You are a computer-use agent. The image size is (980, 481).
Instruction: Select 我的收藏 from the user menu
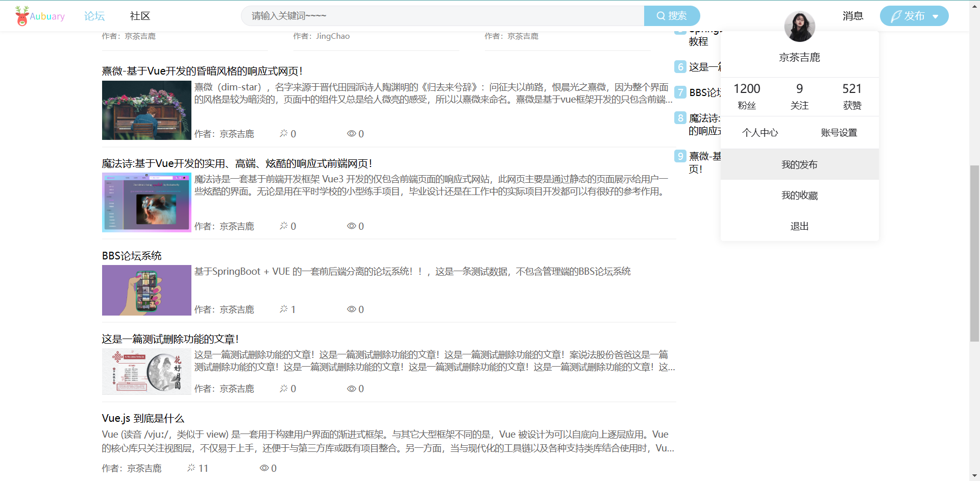point(799,195)
